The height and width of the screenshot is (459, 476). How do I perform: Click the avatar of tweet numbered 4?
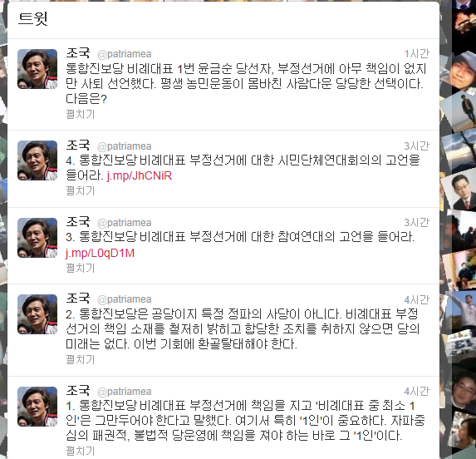click(x=37, y=160)
